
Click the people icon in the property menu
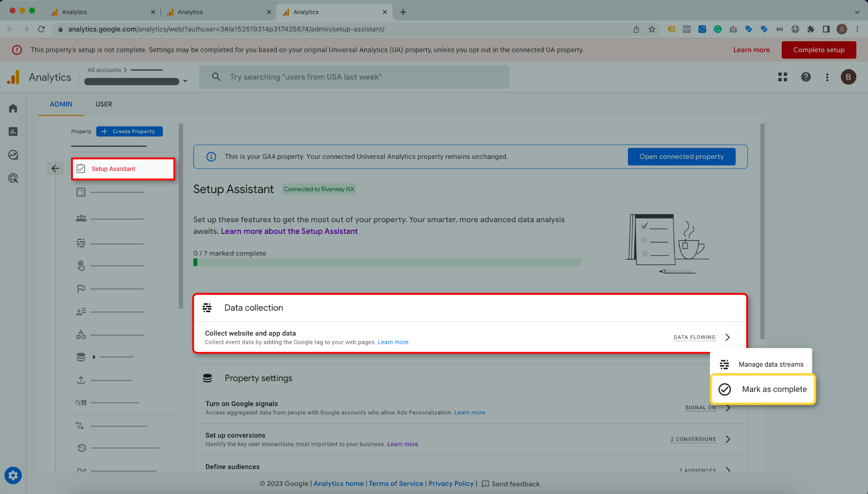point(81,218)
